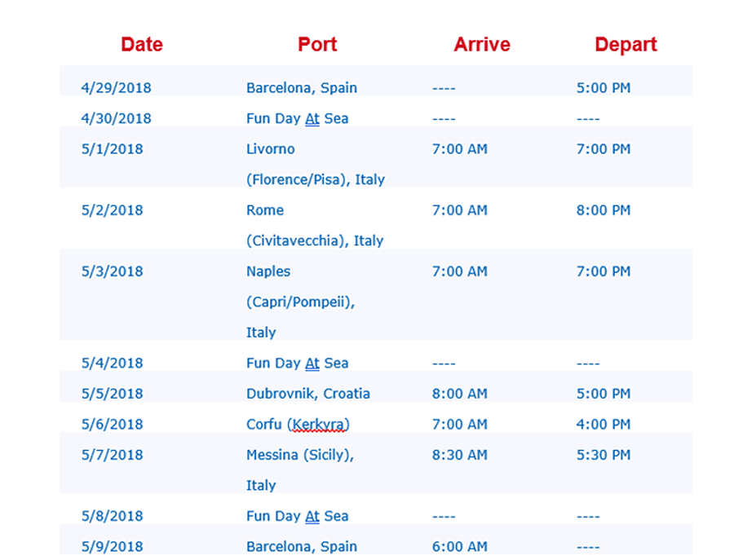Click Messina (Sicily), port text
This screenshot has height=560, width=734.
[300, 455]
